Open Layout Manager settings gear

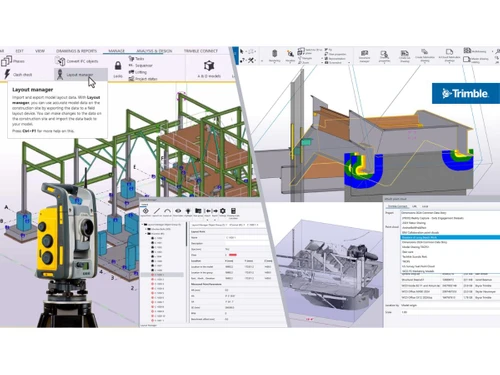coord(223,211)
